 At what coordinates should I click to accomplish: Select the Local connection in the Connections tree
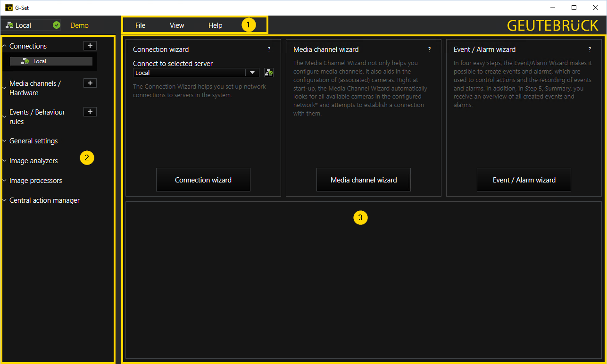pos(51,61)
